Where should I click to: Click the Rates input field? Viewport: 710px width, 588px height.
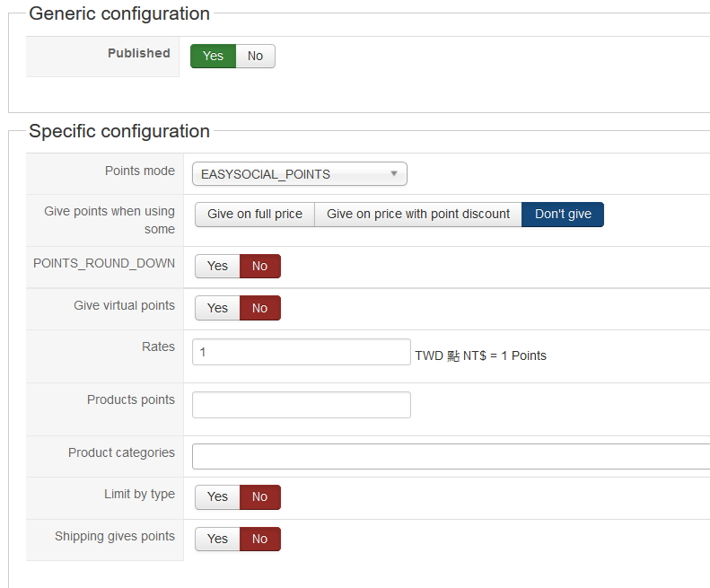[302, 352]
